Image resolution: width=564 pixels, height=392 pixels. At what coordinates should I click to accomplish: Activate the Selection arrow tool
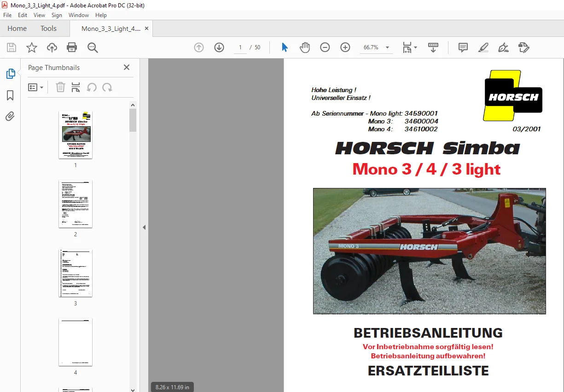coord(285,47)
